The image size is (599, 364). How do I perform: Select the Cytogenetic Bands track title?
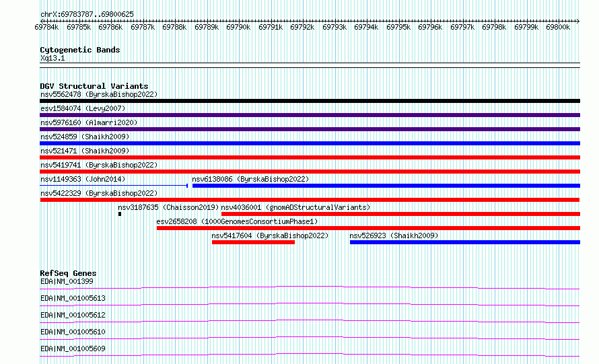click(80, 50)
